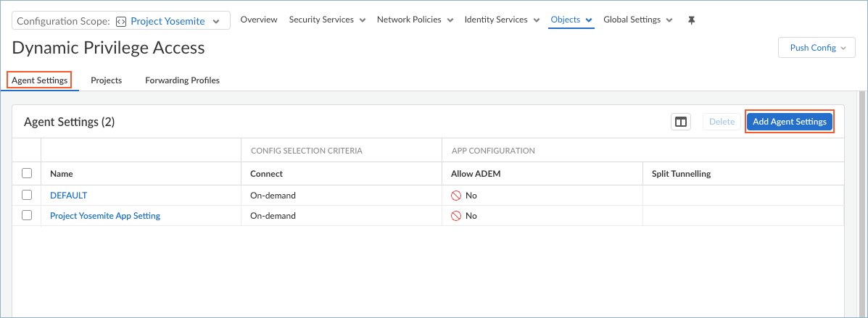The image size is (868, 318).
Task: Click the Add Agent Settings button
Action: click(789, 122)
